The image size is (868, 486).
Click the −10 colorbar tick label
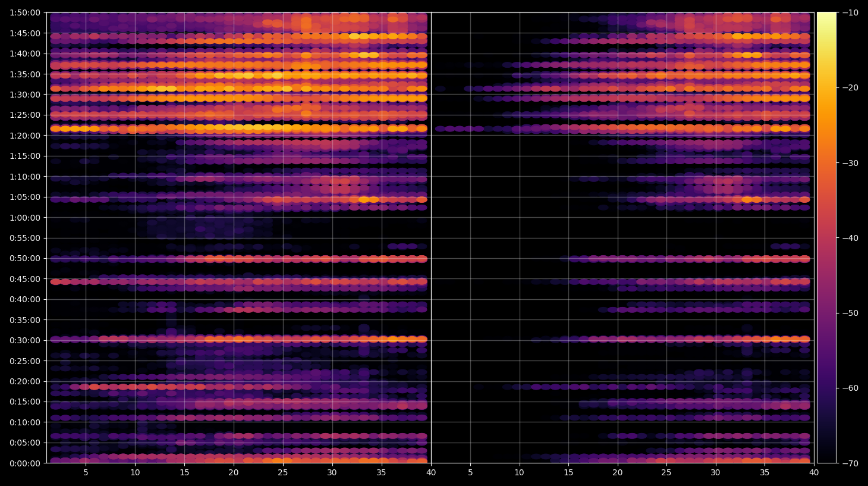850,12
